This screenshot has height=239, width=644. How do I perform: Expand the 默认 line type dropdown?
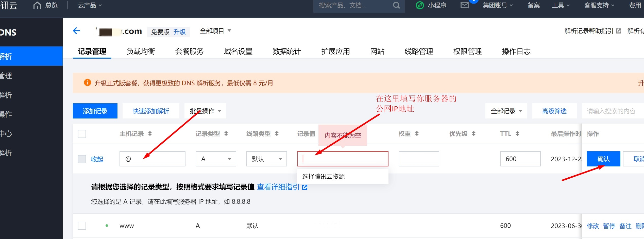tap(266, 159)
